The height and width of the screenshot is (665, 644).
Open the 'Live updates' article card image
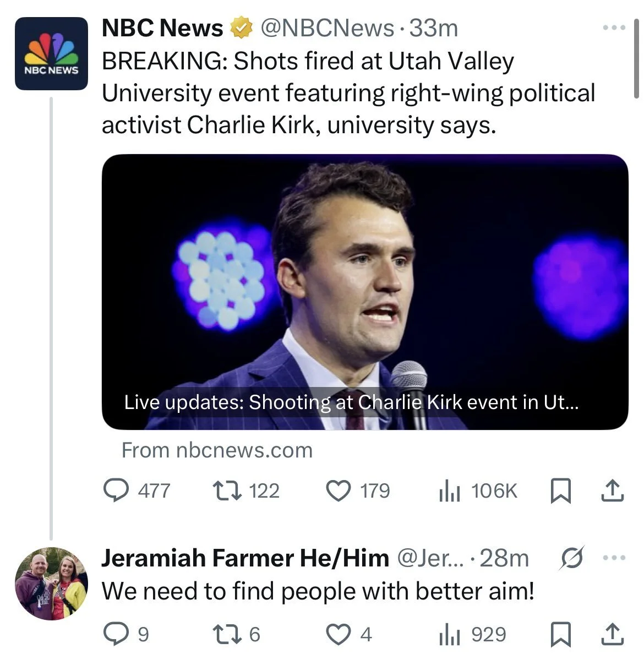coord(365,292)
